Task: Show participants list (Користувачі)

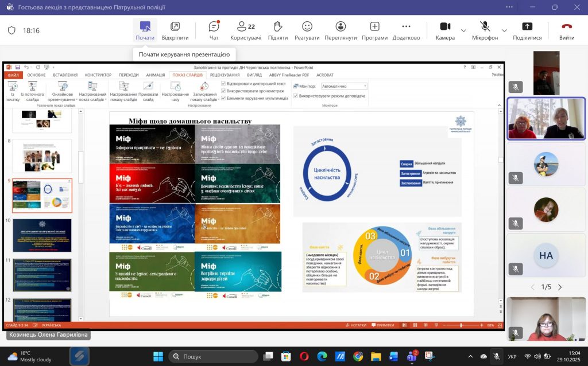Action: (x=246, y=30)
